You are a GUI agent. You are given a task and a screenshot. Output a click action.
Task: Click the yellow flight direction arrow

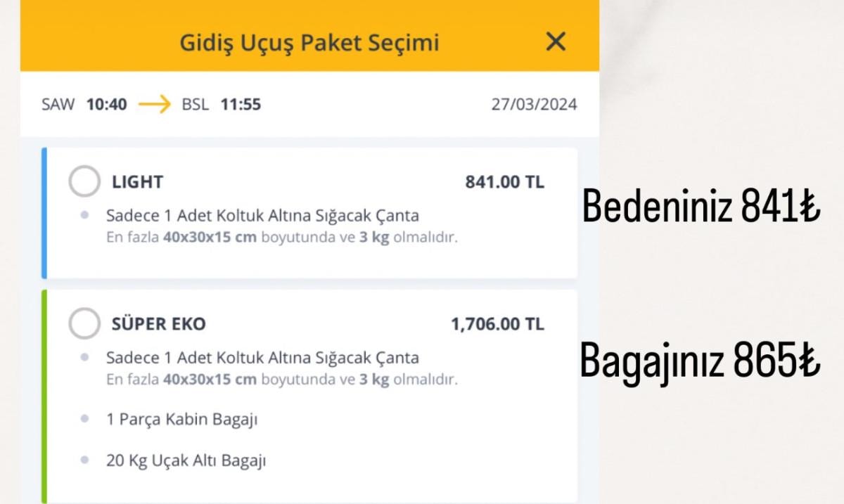tap(155, 105)
